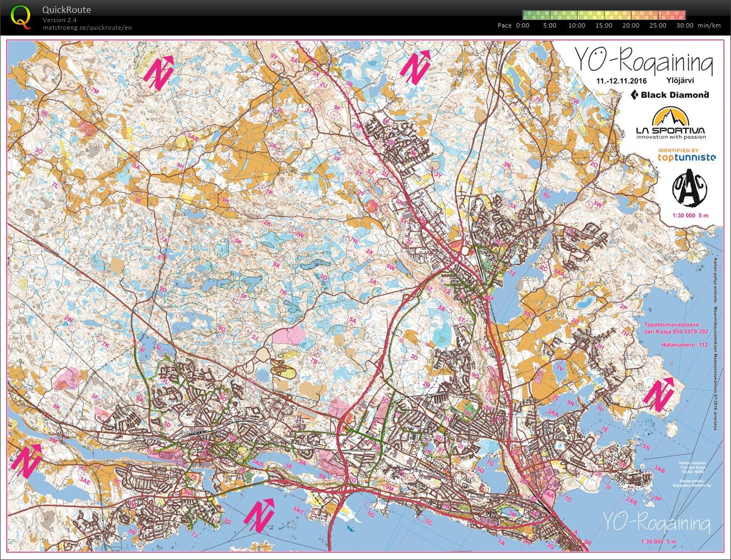This screenshot has width=731, height=560.
Task: Open the matstroeng.se/quickroute/en link
Action: (87, 28)
